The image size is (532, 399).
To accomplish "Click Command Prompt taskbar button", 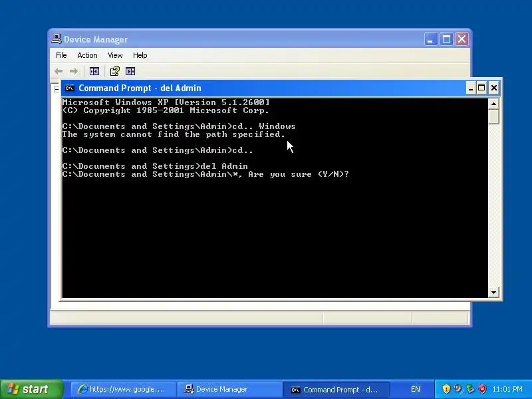I will (335, 390).
